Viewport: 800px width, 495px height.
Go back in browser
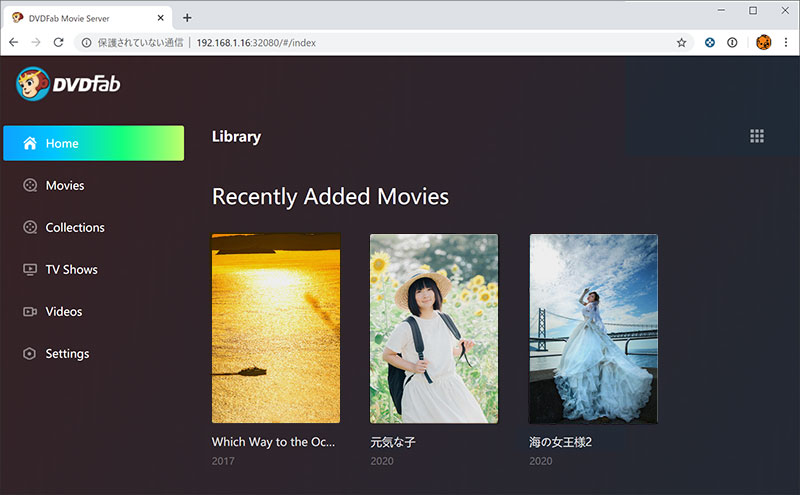pyautogui.click(x=14, y=42)
